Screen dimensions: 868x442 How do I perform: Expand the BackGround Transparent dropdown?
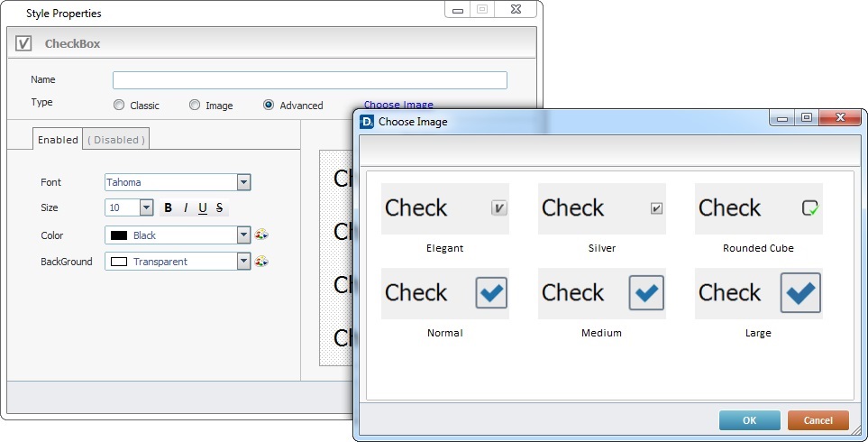pyautogui.click(x=243, y=262)
